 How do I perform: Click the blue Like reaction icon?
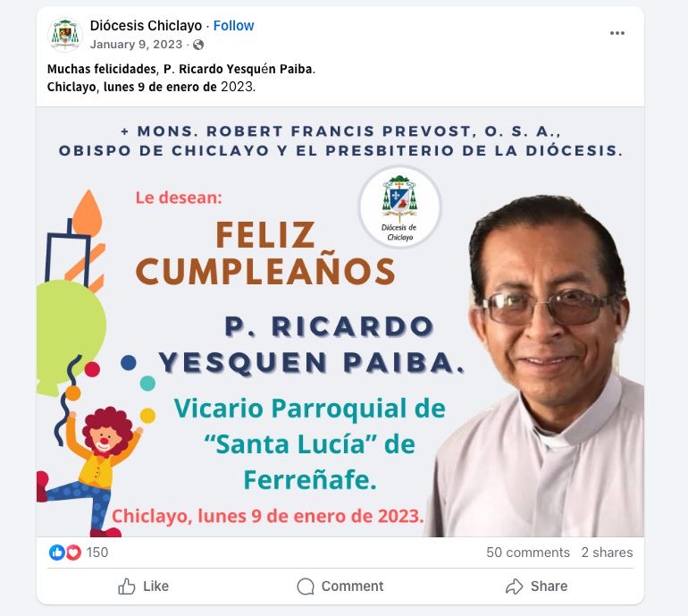tap(57, 553)
